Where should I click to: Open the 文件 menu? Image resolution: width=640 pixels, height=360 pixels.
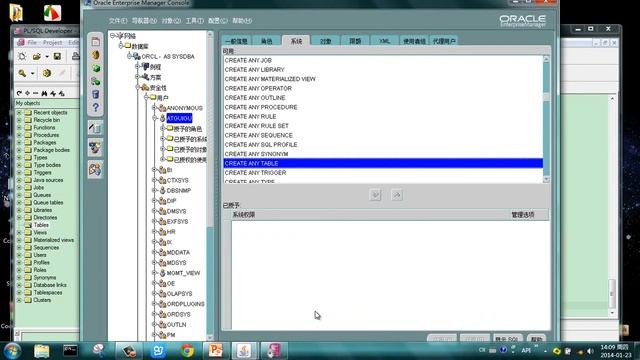click(118, 20)
